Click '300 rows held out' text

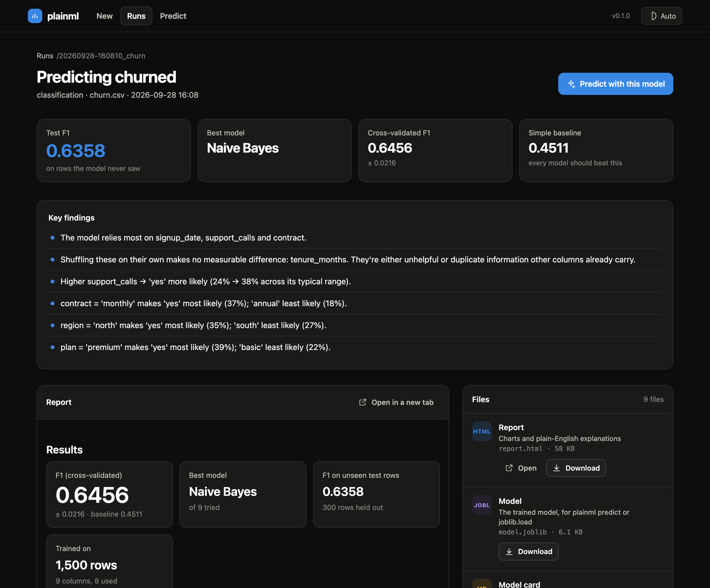click(x=353, y=508)
